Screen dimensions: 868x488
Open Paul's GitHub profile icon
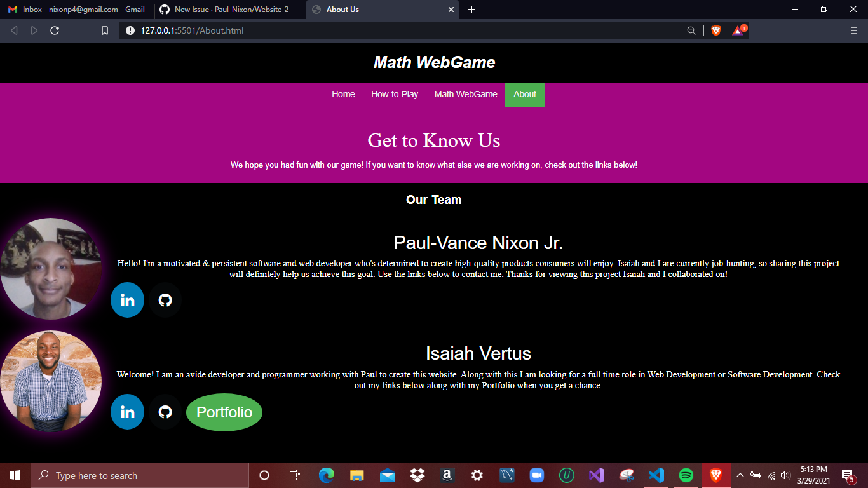click(165, 300)
